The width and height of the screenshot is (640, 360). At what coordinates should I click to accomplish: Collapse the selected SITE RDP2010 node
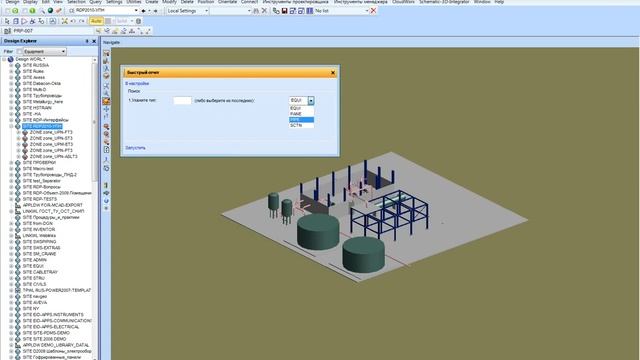coord(11,126)
